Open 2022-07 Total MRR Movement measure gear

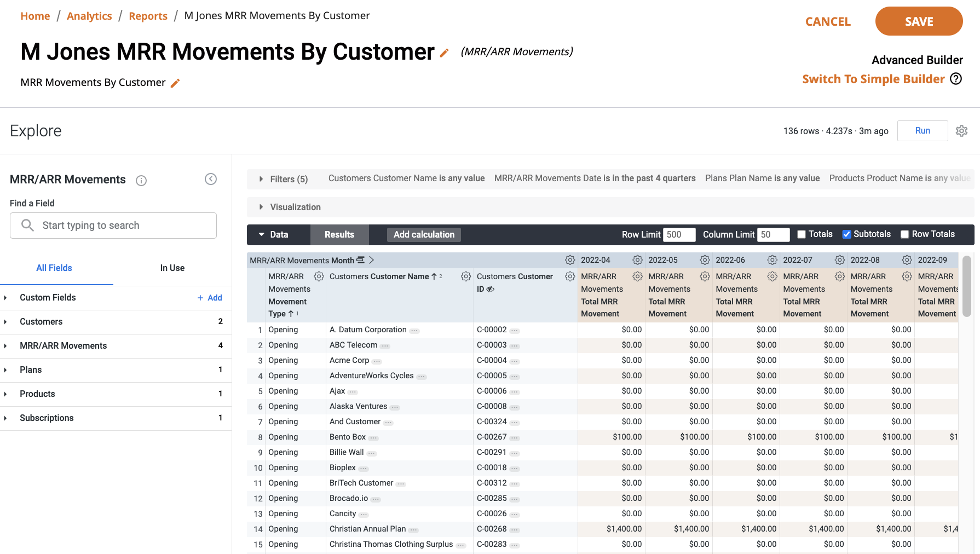[840, 276]
